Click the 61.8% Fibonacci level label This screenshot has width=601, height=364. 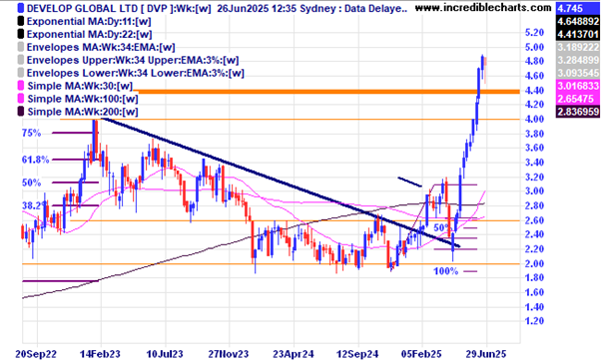pos(35,160)
